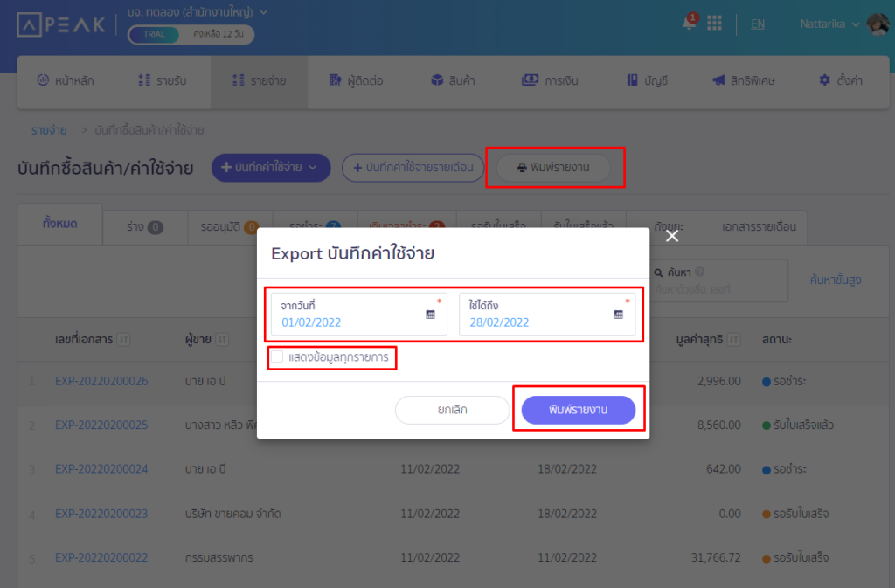
Task: Switch to the เอกสารรายเดือน tab
Action: [x=759, y=226]
